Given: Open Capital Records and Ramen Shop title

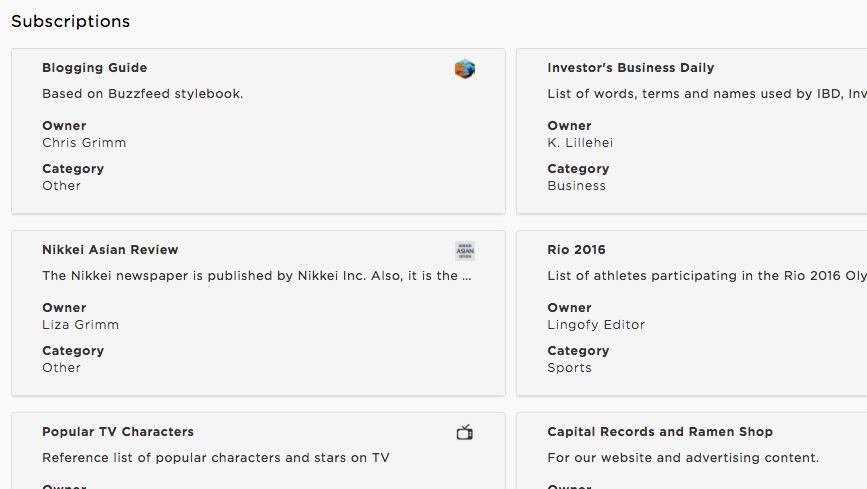Looking at the screenshot, I should pos(660,431).
